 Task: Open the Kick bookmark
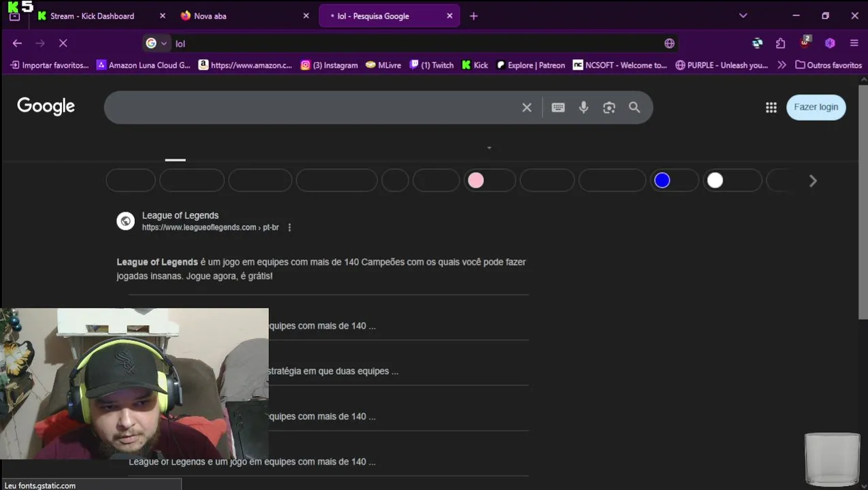[x=475, y=65]
